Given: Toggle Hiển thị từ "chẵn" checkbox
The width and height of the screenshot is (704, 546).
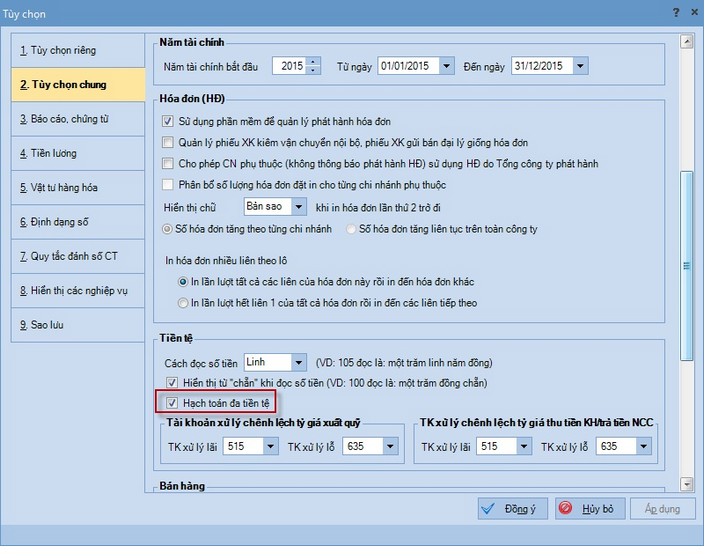Looking at the screenshot, I should point(172,383).
